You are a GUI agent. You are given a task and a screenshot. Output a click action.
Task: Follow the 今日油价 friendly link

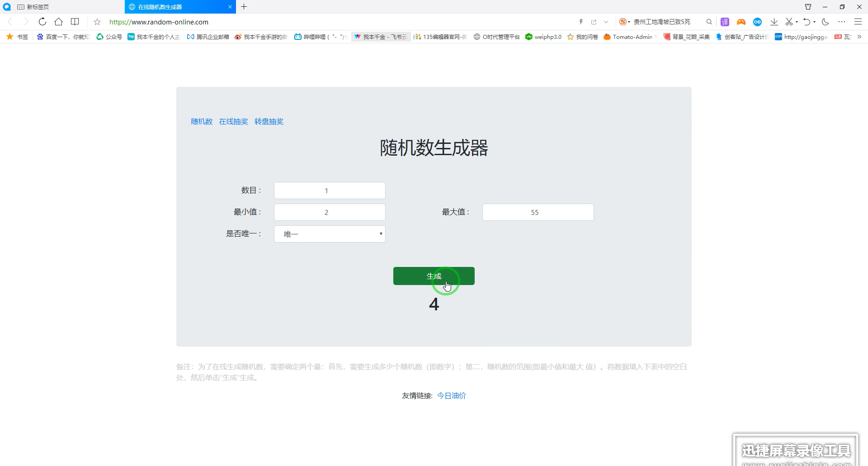coord(452,395)
